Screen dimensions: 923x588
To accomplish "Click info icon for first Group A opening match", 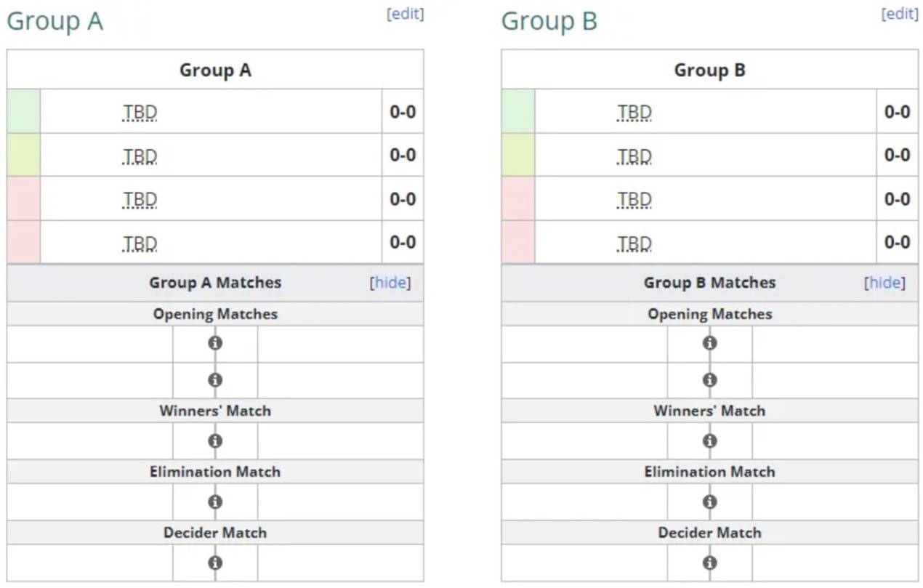I will coord(215,343).
